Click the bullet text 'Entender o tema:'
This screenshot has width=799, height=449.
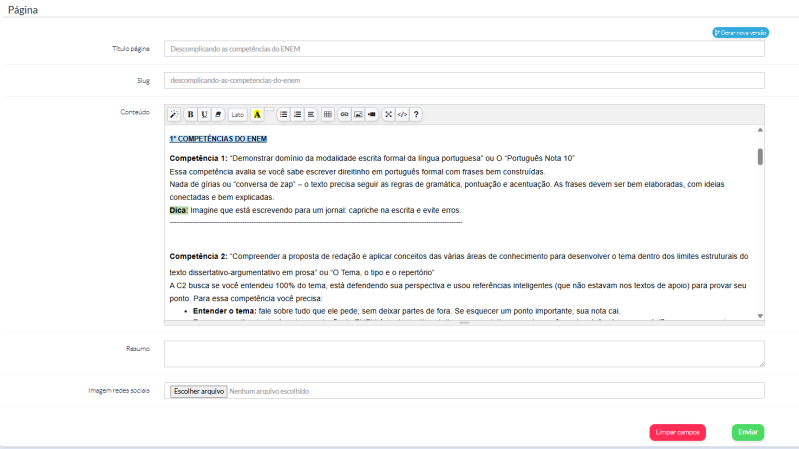[225, 311]
